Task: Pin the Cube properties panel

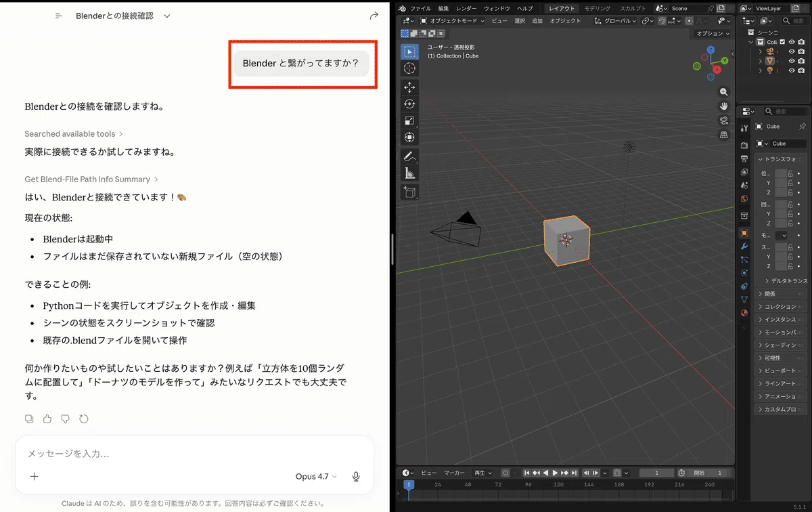Action: point(803,127)
